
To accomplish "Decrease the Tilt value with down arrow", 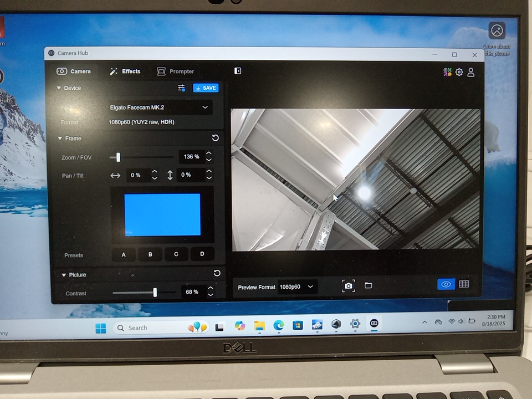I will [x=209, y=178].
